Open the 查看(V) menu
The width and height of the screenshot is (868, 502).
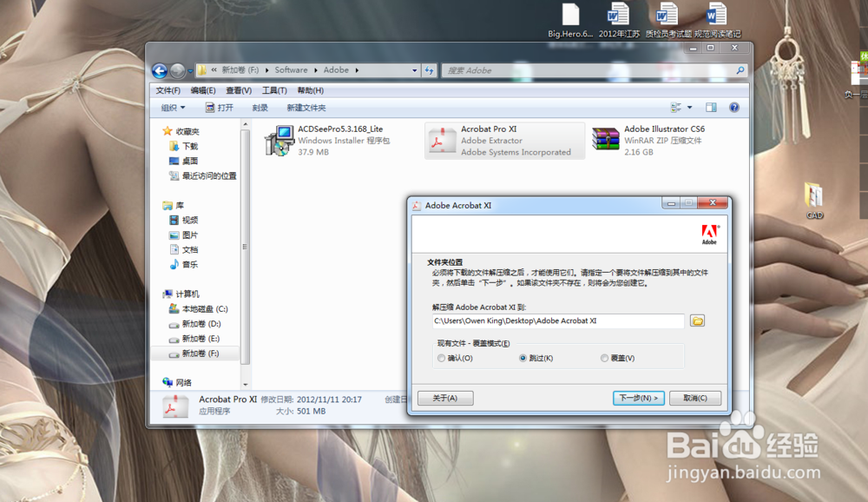pos(239,90)
